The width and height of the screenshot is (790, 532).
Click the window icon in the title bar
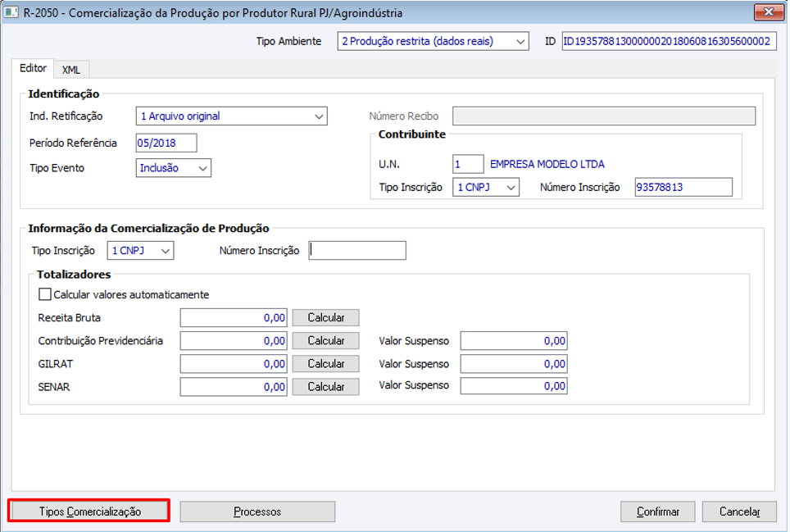pos(12,13)
